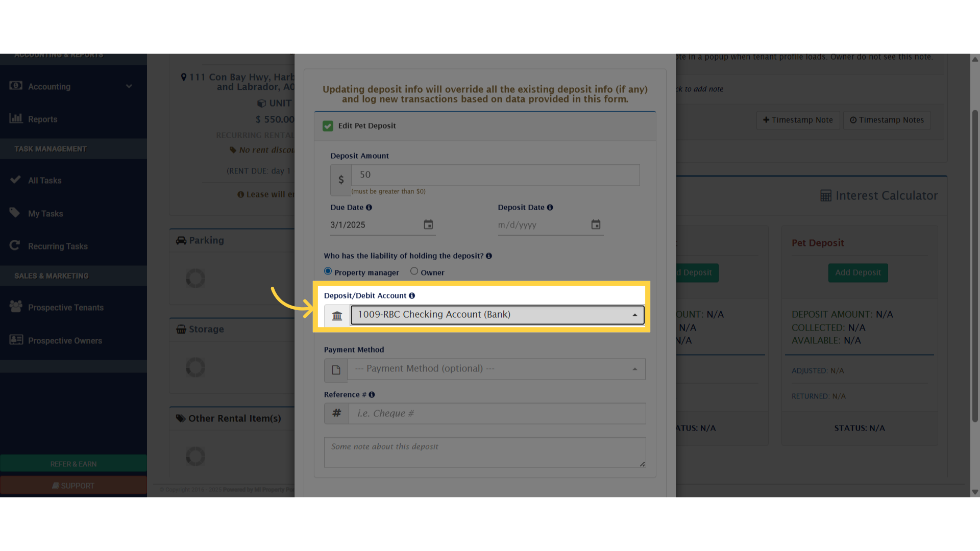Click the Reference # cheque input field
This screenshot has height=551, width=980.
[x=497, y=413]
